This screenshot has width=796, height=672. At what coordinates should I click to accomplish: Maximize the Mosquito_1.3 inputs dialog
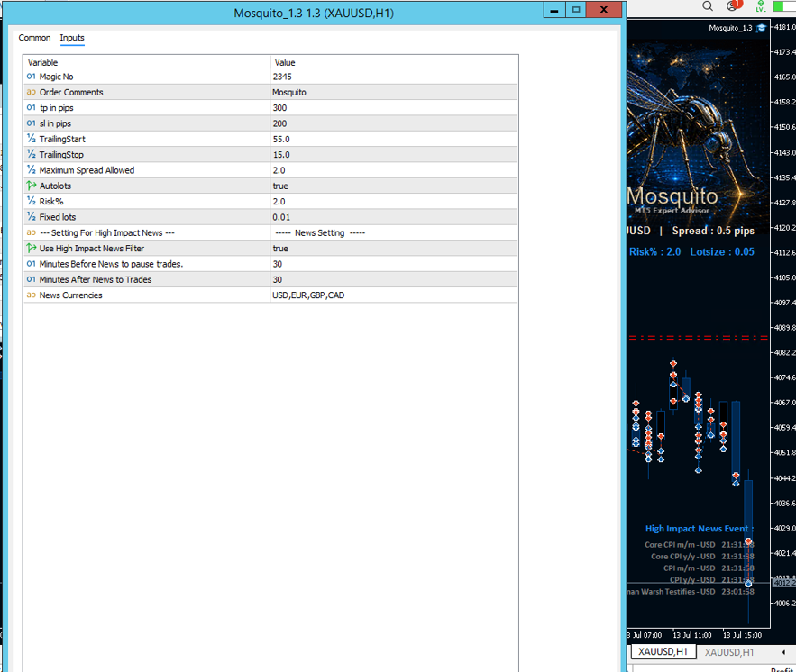[576, 10]
